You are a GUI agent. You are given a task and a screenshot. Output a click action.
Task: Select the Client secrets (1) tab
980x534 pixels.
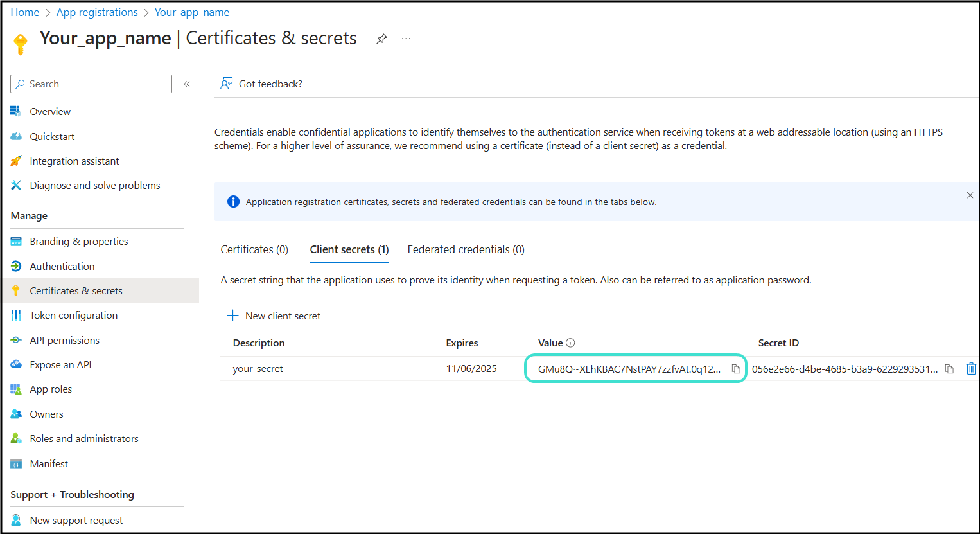pos(349,249)
